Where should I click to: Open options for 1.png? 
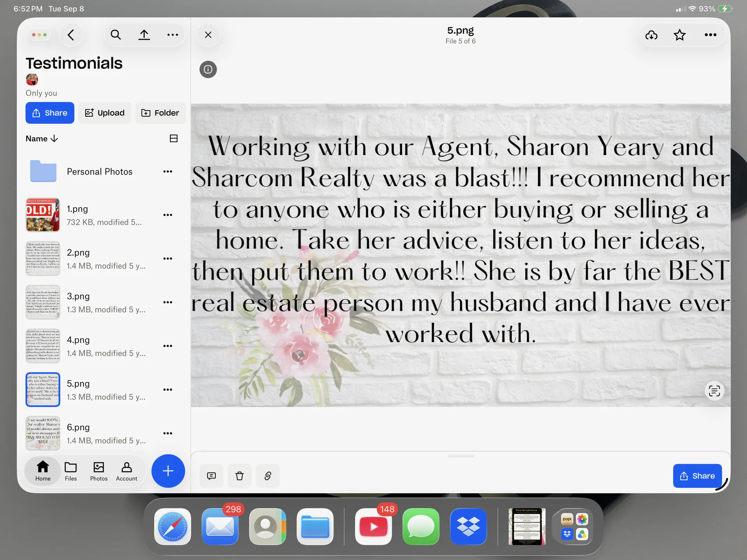coord(168,215)
